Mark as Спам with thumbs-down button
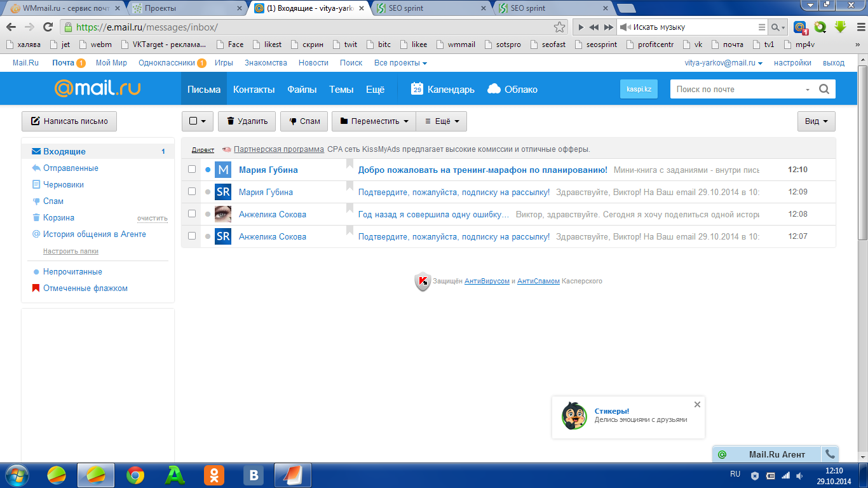The image size is (868, 488). [304, 121]
